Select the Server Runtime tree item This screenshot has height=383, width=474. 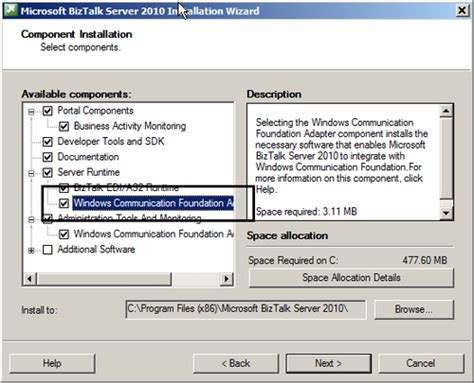[x=88, y=172]
